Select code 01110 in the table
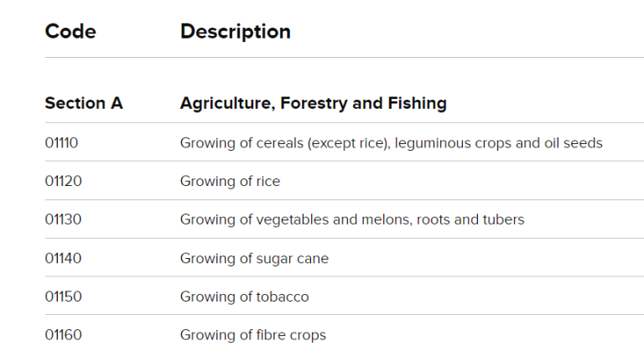The height and width of the screenshot is (351, 644). click(61, 143)
